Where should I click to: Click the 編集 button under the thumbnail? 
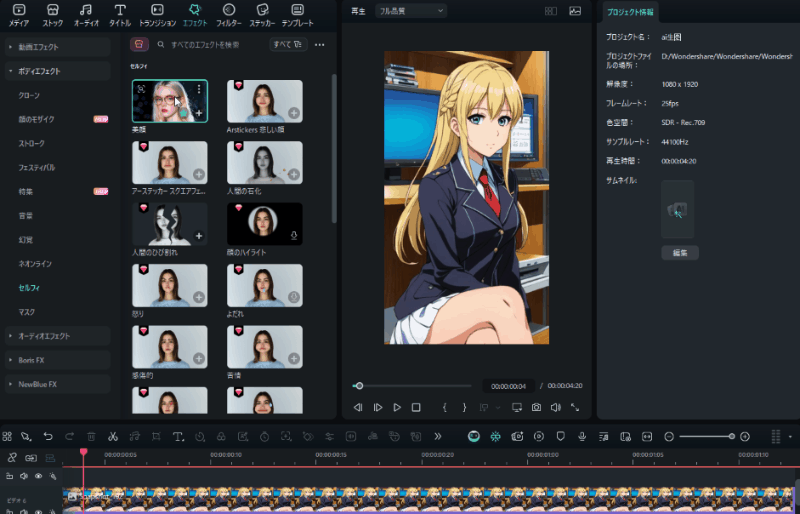pyautogui.click(x=680, y=253)
